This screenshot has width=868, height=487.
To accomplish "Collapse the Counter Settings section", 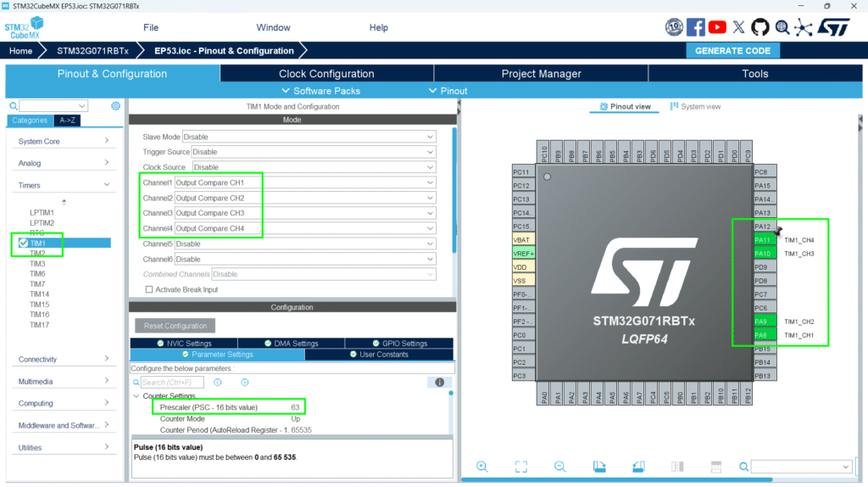I will [136, 396].
